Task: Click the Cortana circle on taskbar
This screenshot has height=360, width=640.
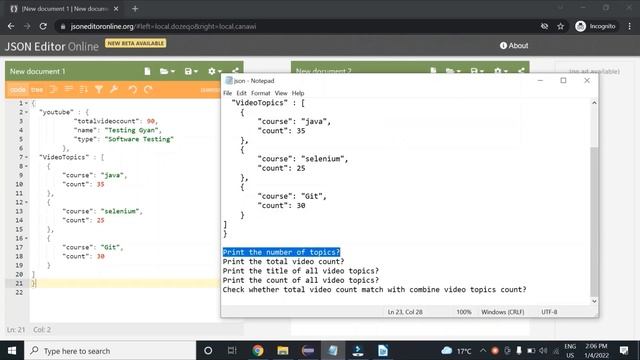Action: pyautogui.click(x=208, y=351)
